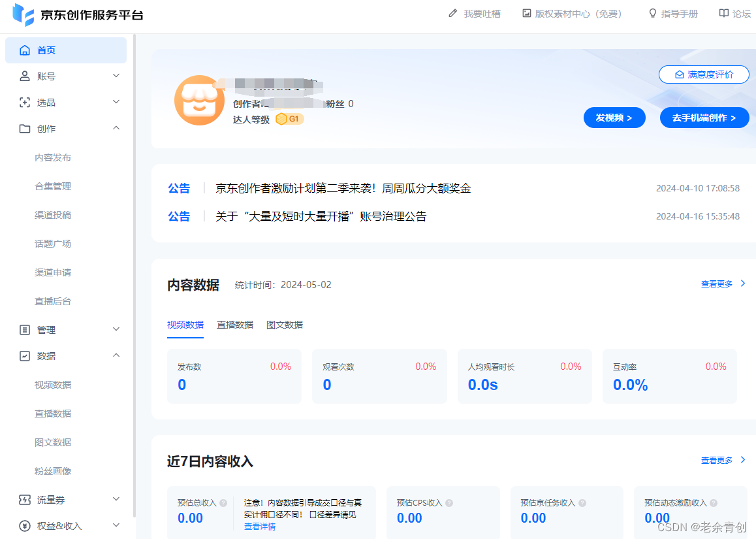
Task: Click the arrow after 近7日内容收入 查看更多
Action: click(743, 460)
